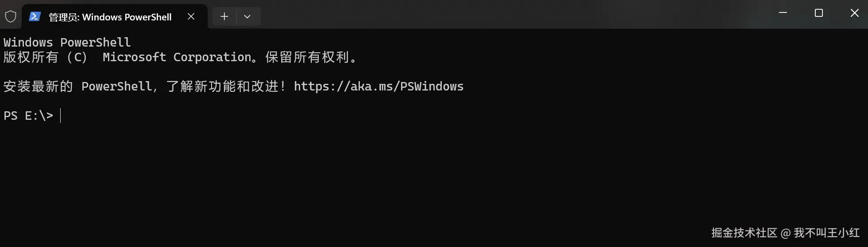Open a new tab with the plus icon
This screenshot has height=247, width=868.
224,16
